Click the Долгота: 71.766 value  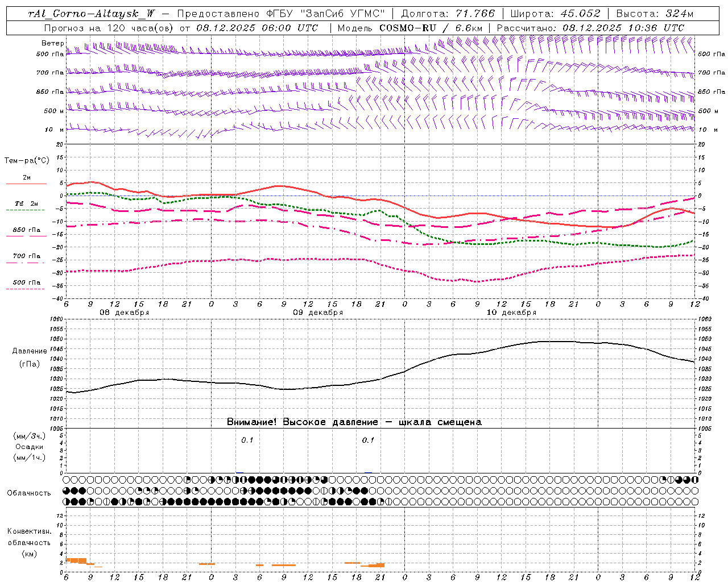tap(448, 14)
